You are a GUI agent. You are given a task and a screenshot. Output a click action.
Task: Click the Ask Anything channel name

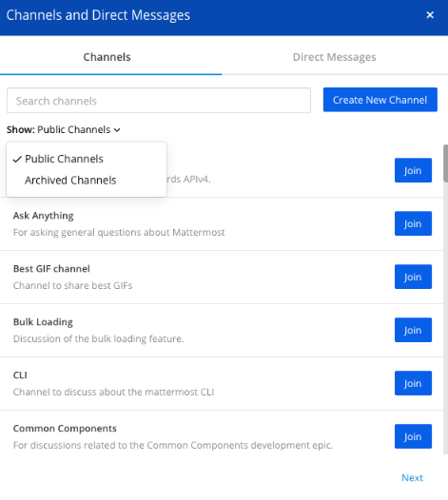coord(43,216)
